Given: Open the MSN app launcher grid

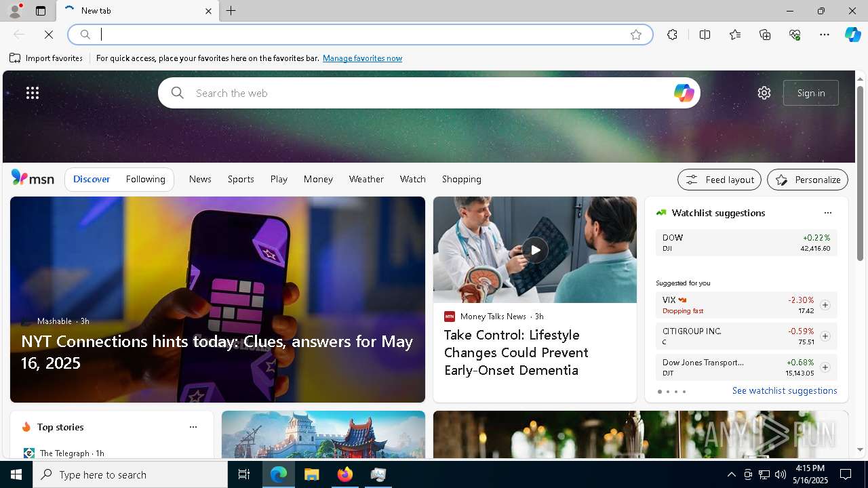Looking at the screenshot, I should [x=33, y=93].
